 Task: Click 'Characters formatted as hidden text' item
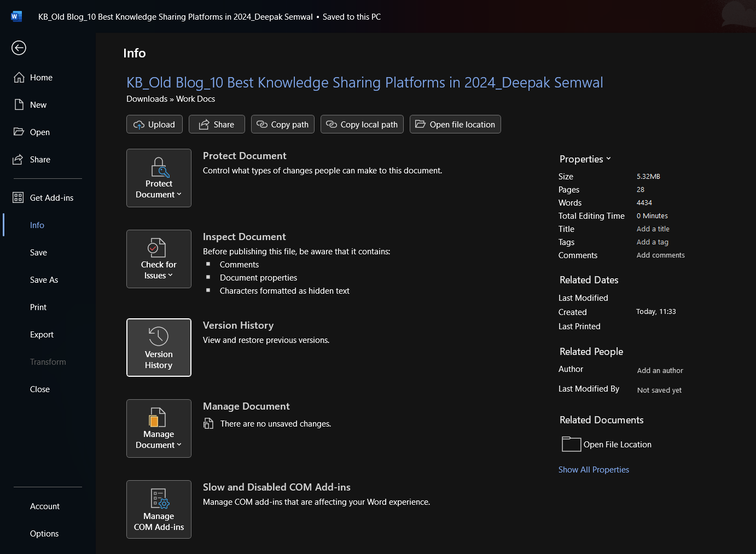click(x=284, y=291)
